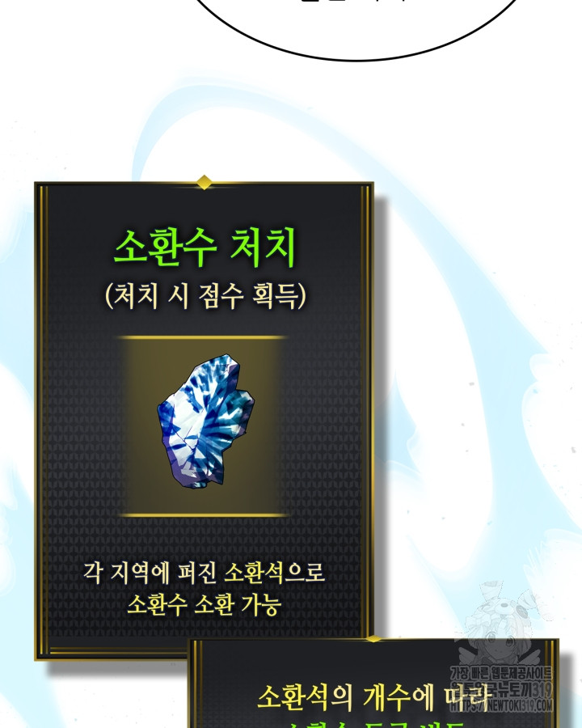Click the gold line below the crystal
Image resolution: width=582 pixels, height=728 pixels.
pos(203,515)
